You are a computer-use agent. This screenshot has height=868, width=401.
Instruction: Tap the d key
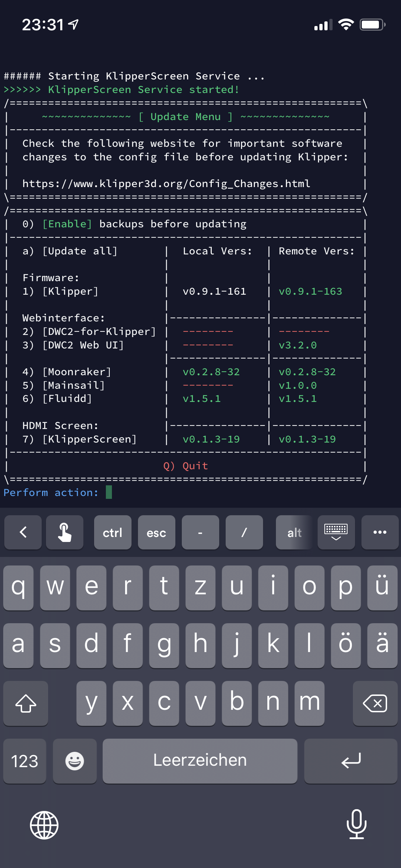coord(91,646)
